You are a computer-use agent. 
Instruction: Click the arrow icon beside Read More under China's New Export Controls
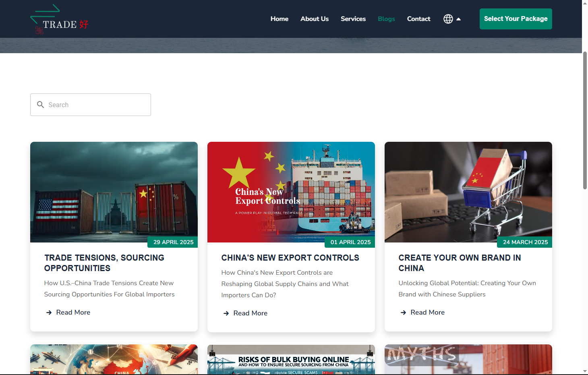226,313
